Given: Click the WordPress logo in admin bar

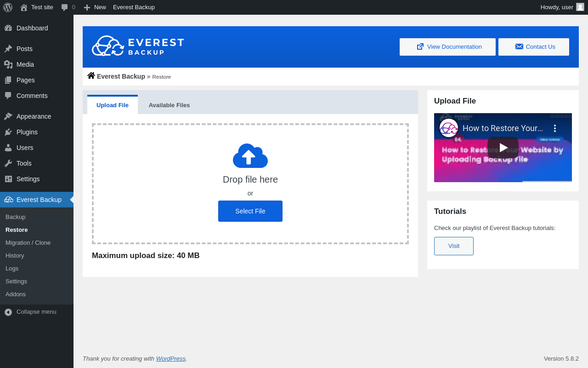Looking at the screenshot, I should (x=8, y=7).
